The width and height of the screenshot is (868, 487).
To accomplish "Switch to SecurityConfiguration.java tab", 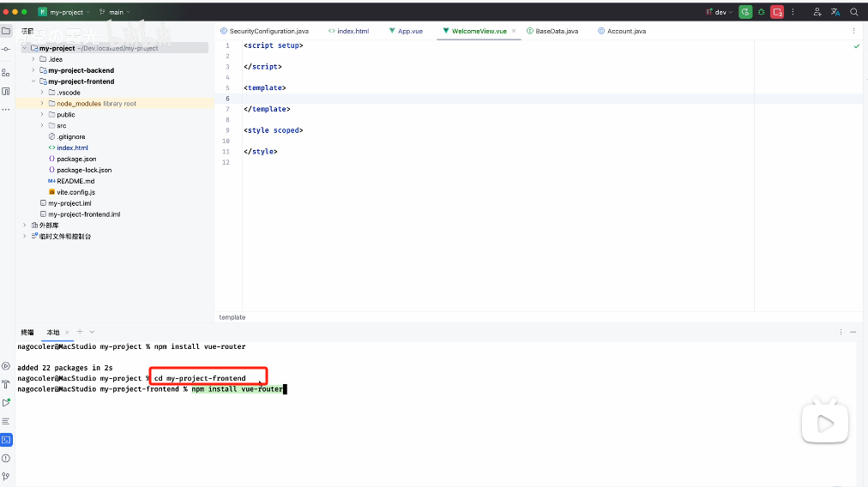I will (265, 31).
